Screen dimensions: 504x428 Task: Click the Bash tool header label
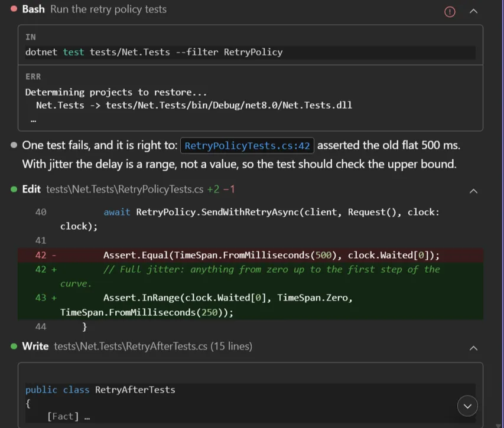pyautogui.click(x=34, y=9)
